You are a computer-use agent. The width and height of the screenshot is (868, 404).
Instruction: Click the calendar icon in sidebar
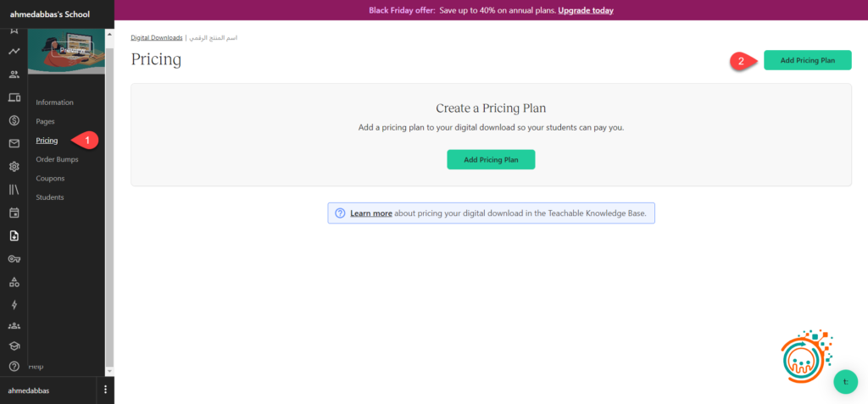pos(14,213)
